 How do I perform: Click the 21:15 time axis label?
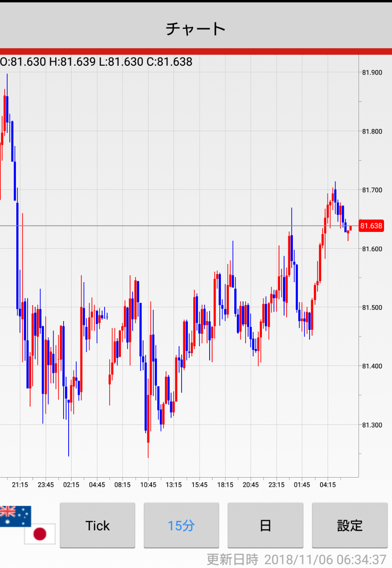tap(20, 485)
